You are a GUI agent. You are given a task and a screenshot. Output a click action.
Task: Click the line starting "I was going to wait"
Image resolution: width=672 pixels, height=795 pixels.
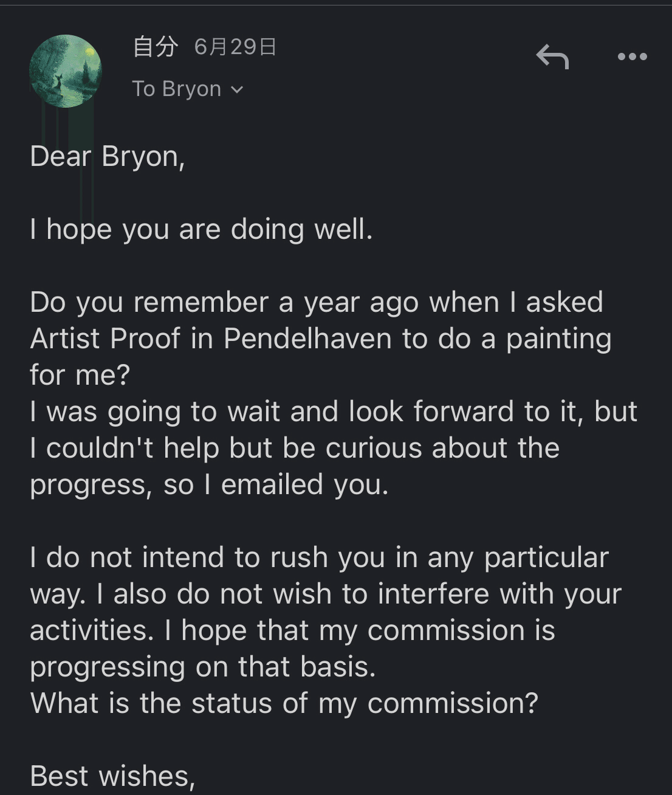(x=334, y=411)
